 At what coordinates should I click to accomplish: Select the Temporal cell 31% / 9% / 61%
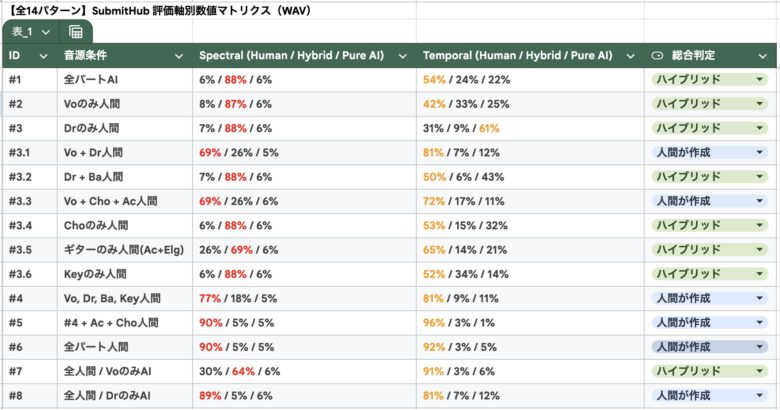[x=530, y=128]
